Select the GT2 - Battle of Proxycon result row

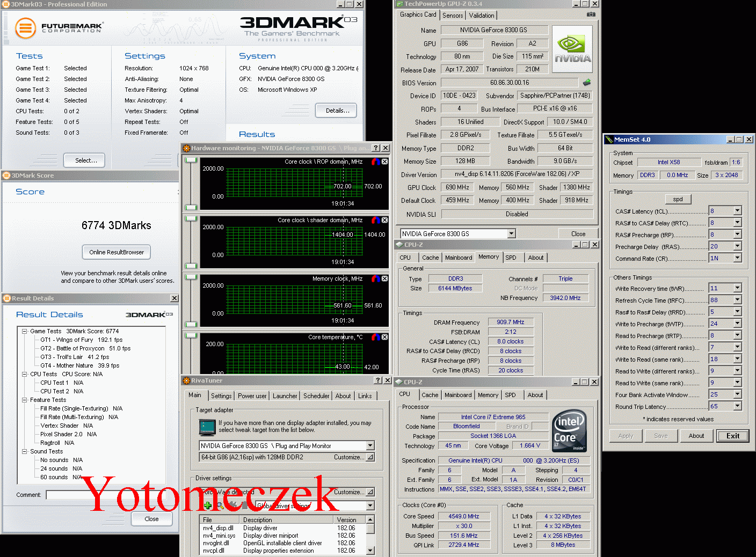point(85,348)
